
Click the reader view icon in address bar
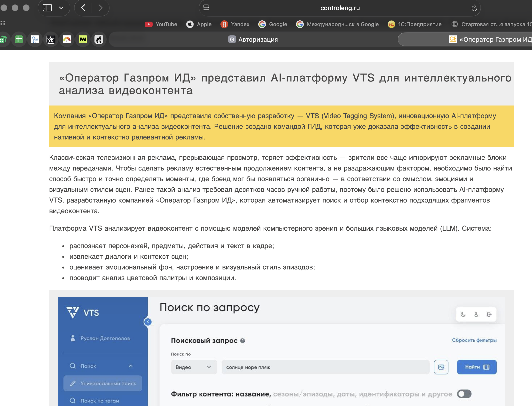206,8
